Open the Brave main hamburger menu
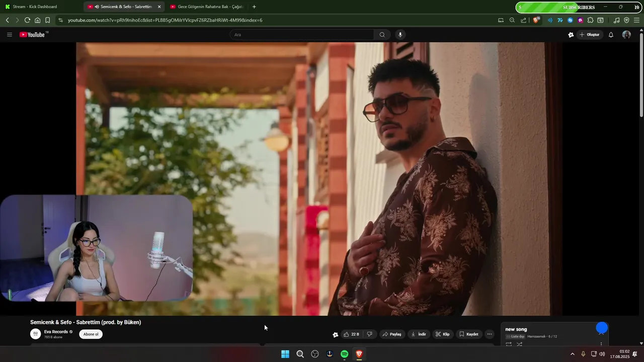 pyautogui.click(x=636, y=20)
